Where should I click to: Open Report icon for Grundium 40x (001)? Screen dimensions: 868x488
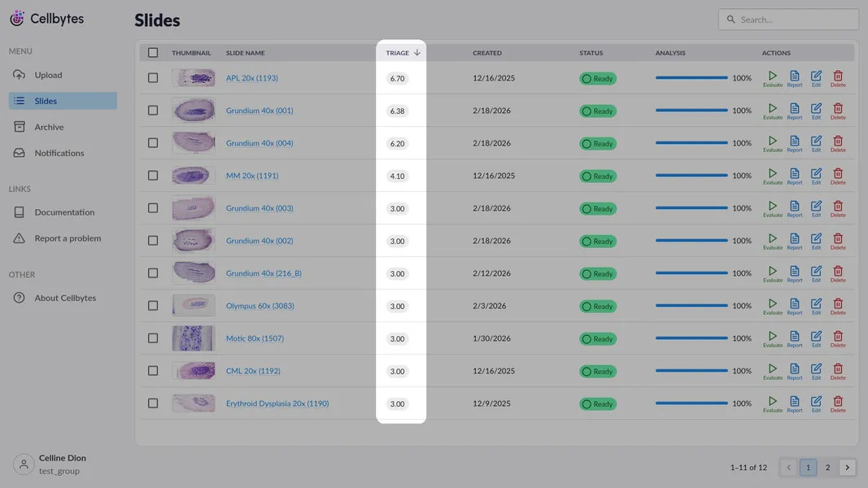pyautogui.click(x=794, y=109)
